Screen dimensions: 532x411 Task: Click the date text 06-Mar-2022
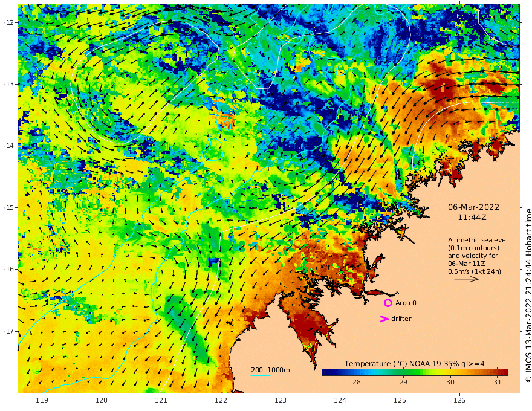[473, 207]
